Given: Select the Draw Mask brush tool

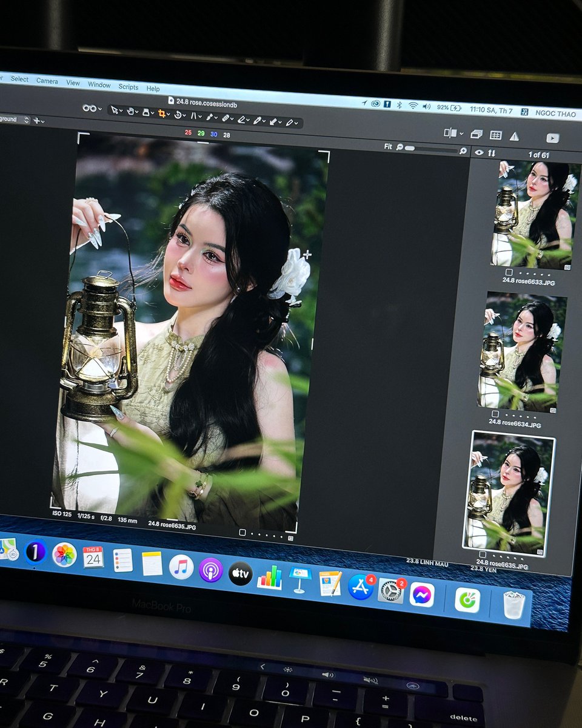Looking at the screenshot, I should [209, 117].
